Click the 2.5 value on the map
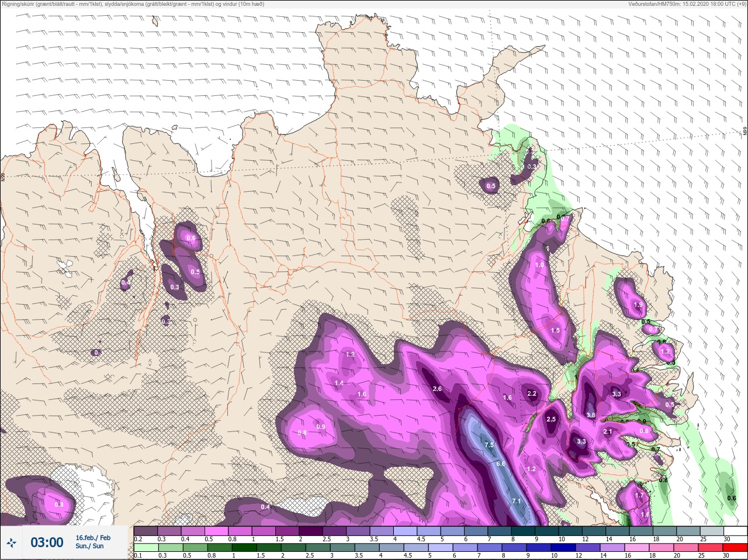 coord(551,419)
